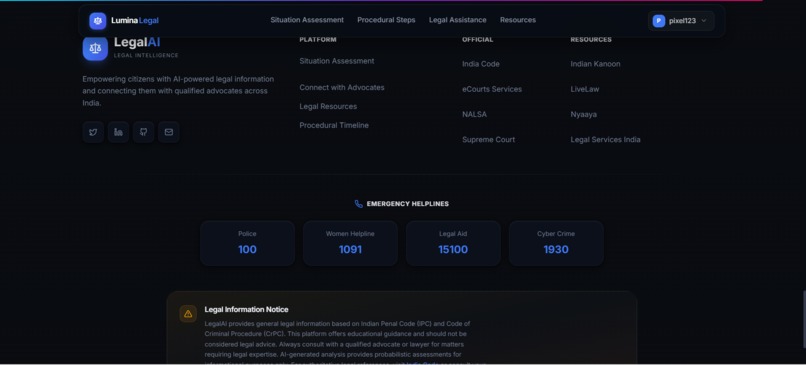Click the warning triangle icon in Legal Notice
Screen dimensions: 806x365
coord(188,314)
